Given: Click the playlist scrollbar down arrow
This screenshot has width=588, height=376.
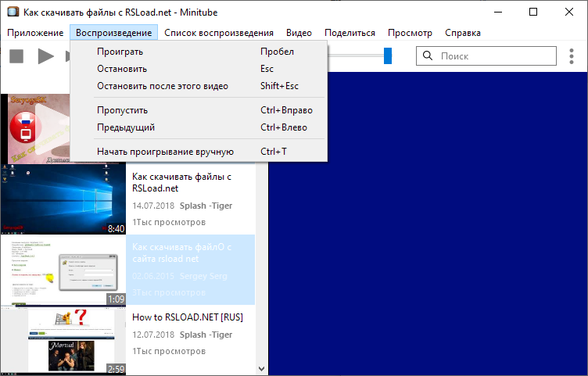Looking at the screenshot, I should click(x=261, y=369).
